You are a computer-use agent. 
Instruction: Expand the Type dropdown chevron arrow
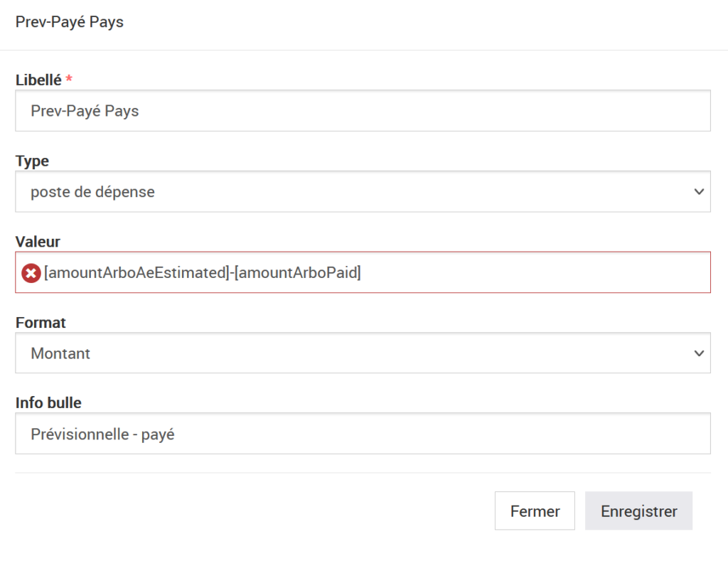pos(700,192)
